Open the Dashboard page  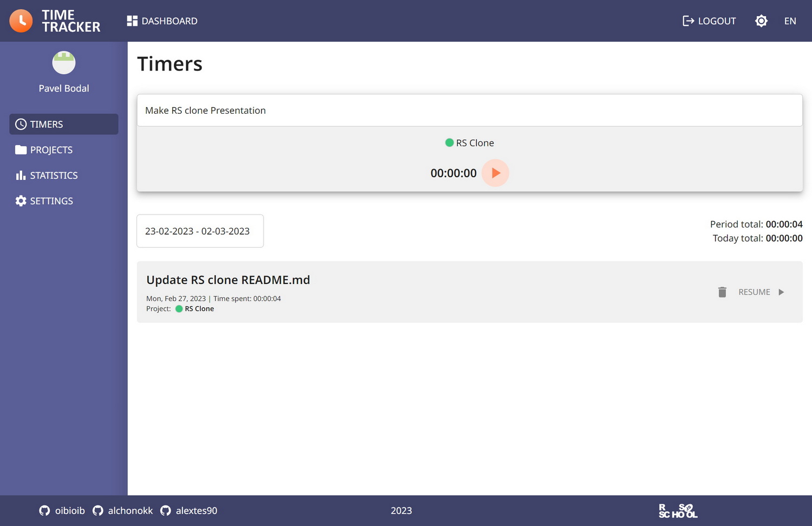[162, 21]
